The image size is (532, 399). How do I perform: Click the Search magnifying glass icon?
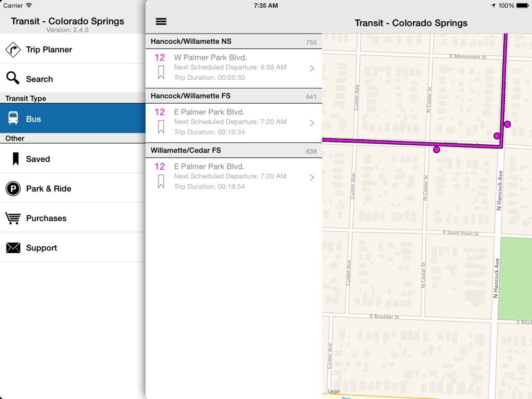coord(13,78)
